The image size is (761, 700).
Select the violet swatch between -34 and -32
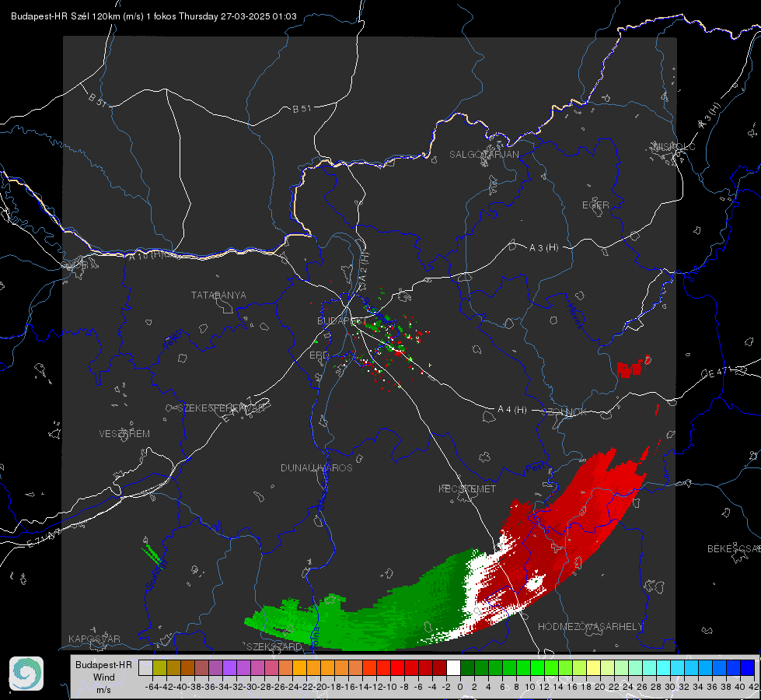pyautogui.click(x=229, y=667)
